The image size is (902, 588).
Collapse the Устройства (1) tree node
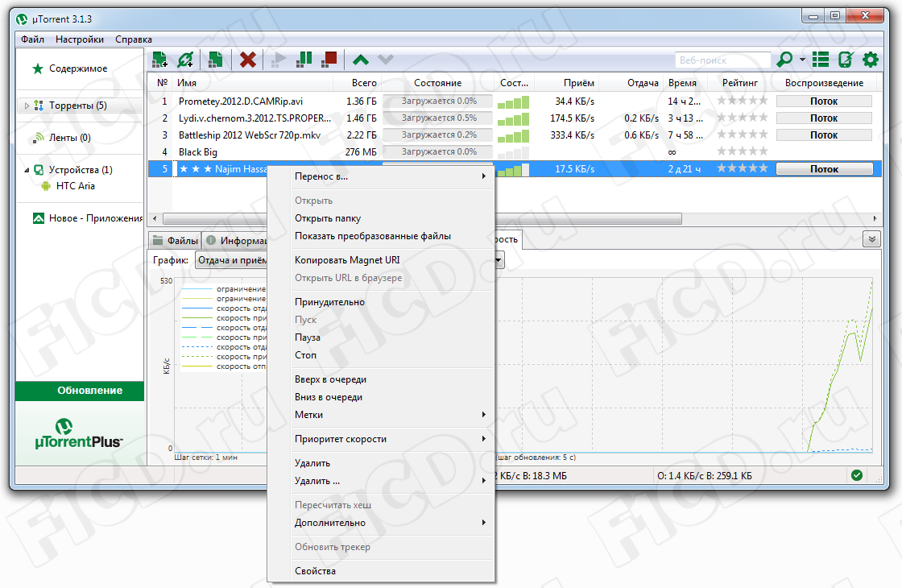[27, 170]
